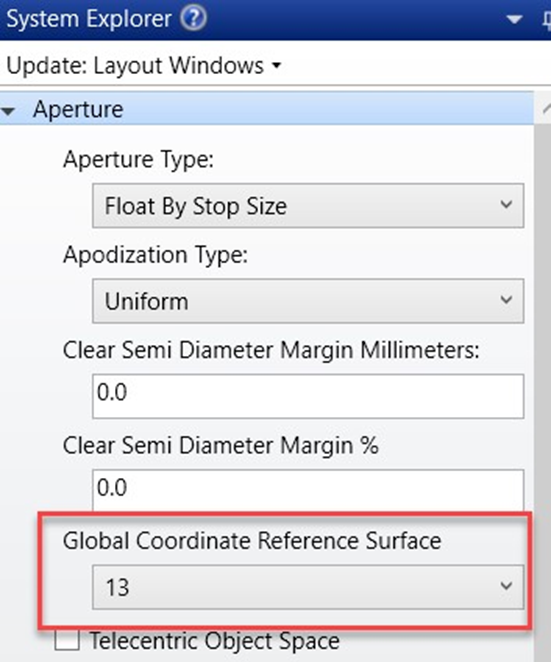This screenshot has height=662, width=551.
Task: Click the System Explorer title
Action: [89, 19]
